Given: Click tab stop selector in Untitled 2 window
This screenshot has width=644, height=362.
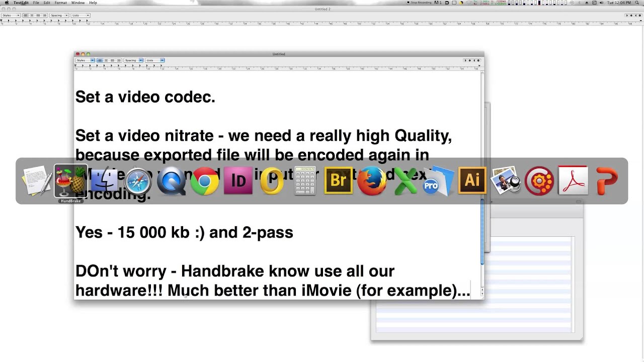Looking at the screenshot, I should [633, 16].
